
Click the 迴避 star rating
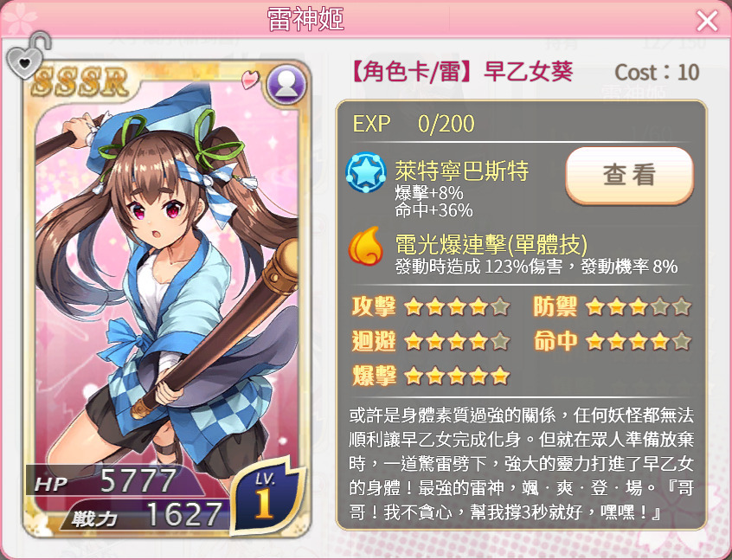coord(457,341)
